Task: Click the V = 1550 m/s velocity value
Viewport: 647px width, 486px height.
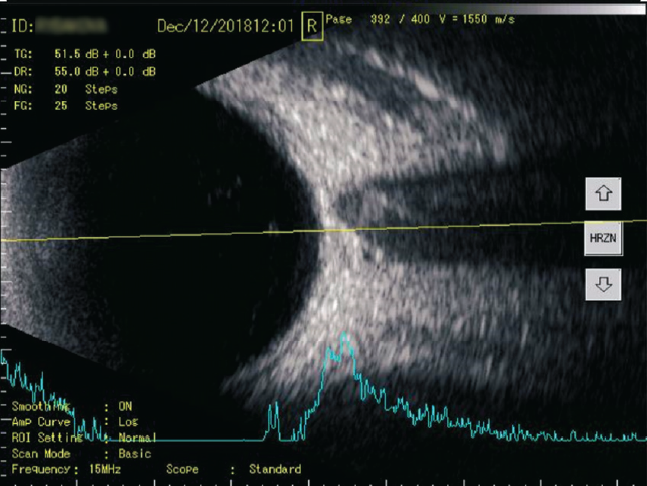Action: point(477,20)
